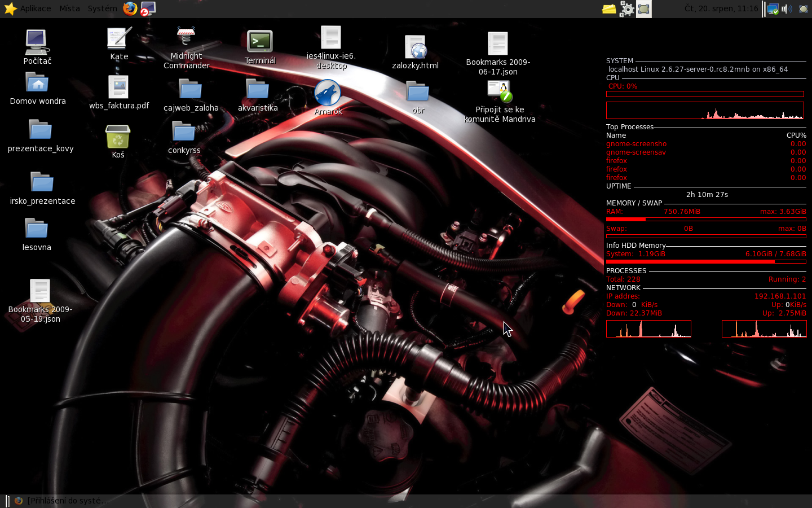Open the volume speaker applet

click(x=787, y=8)
